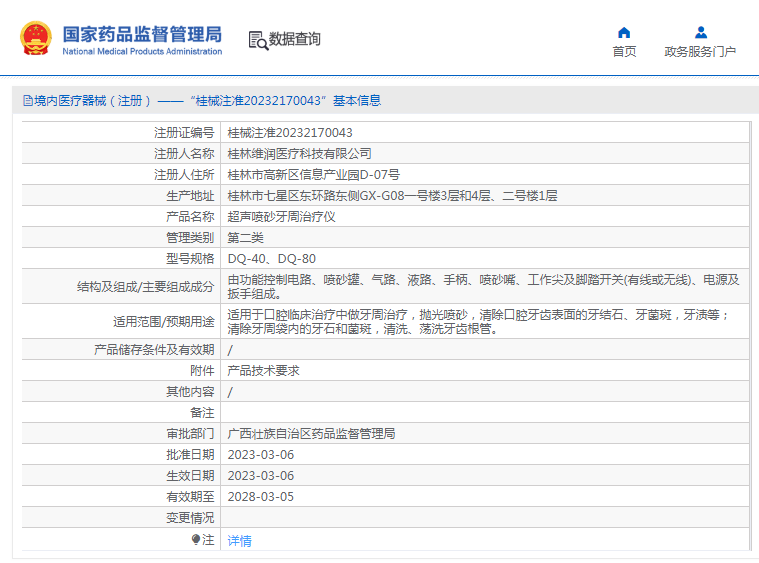Click 适用于口腔临床治疗 intended use text
This screenshot has width=759, height=563.
(x=479, y=322)
